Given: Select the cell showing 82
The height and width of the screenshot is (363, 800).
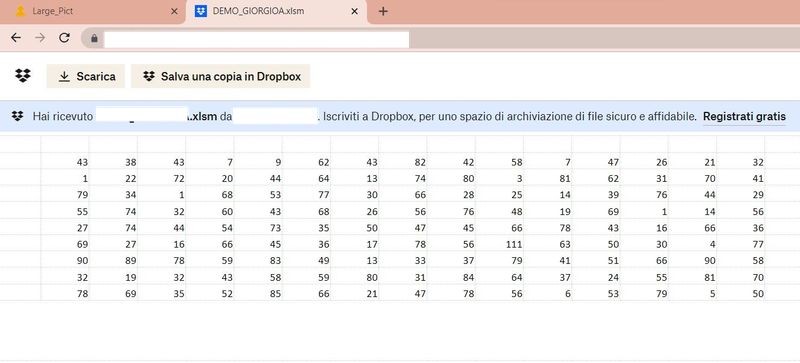Looking at the screenshot, I should (x=403, y=162).
